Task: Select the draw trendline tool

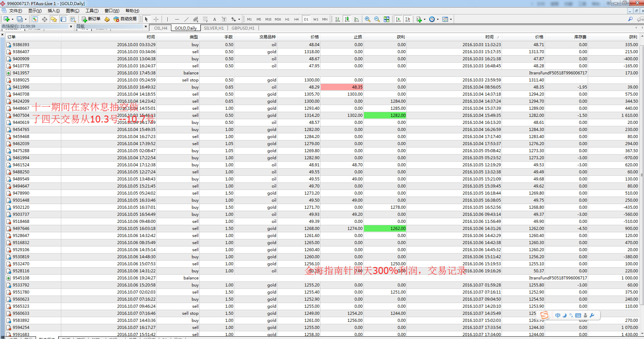Action: 187,19
